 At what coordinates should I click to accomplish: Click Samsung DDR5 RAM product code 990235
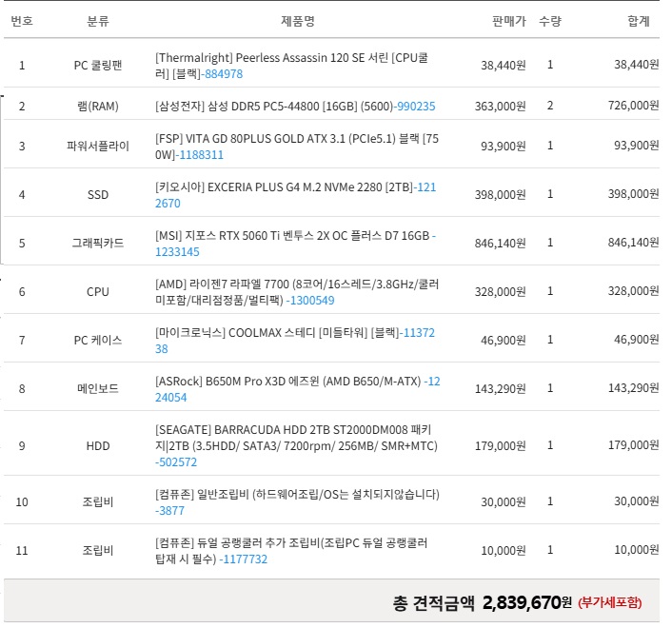[416, 106]
